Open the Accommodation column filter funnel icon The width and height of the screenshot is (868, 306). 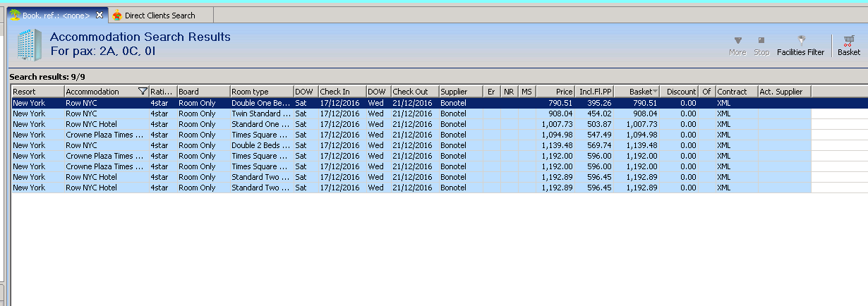143,92
